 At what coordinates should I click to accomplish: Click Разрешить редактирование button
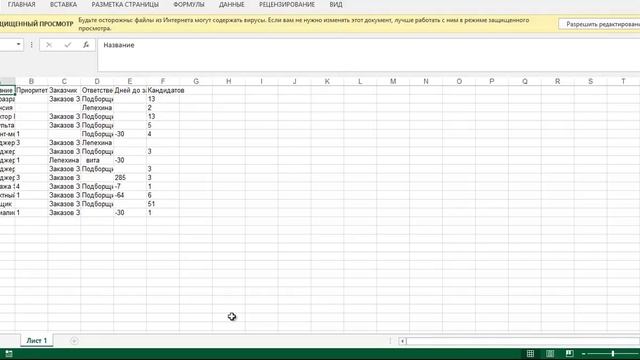600,24
